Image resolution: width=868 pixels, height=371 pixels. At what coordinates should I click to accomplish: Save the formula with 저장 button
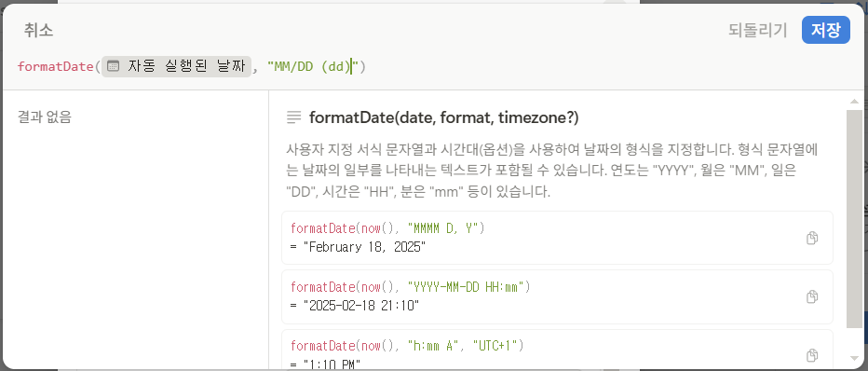pyautogui.click(x=825, y=30)
